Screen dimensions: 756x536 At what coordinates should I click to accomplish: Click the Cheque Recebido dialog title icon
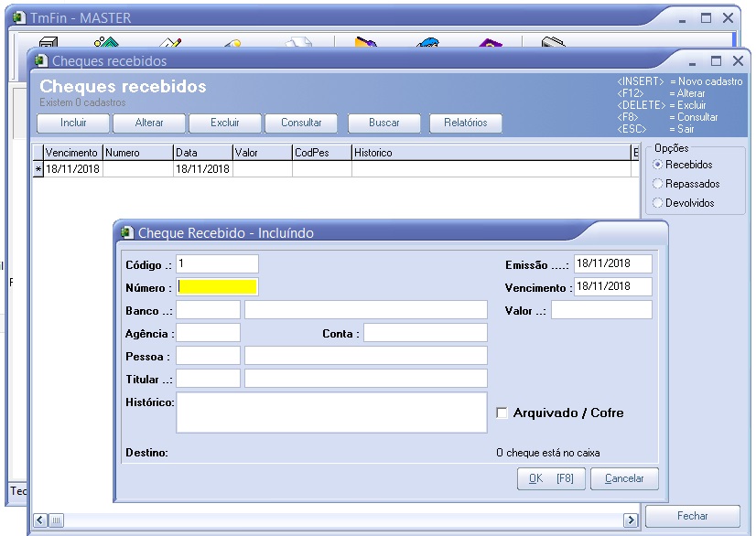tap(126, 233)
